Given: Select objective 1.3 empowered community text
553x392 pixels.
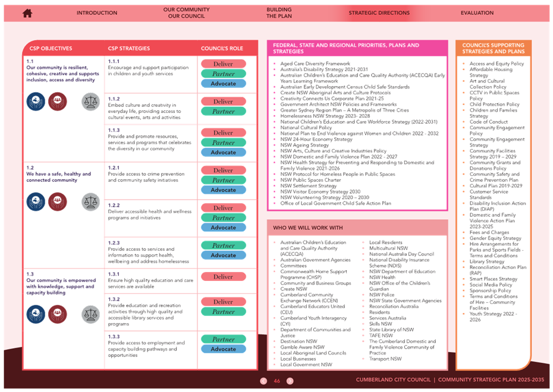Looking at the screenshot, I should [x=61, y=286].
